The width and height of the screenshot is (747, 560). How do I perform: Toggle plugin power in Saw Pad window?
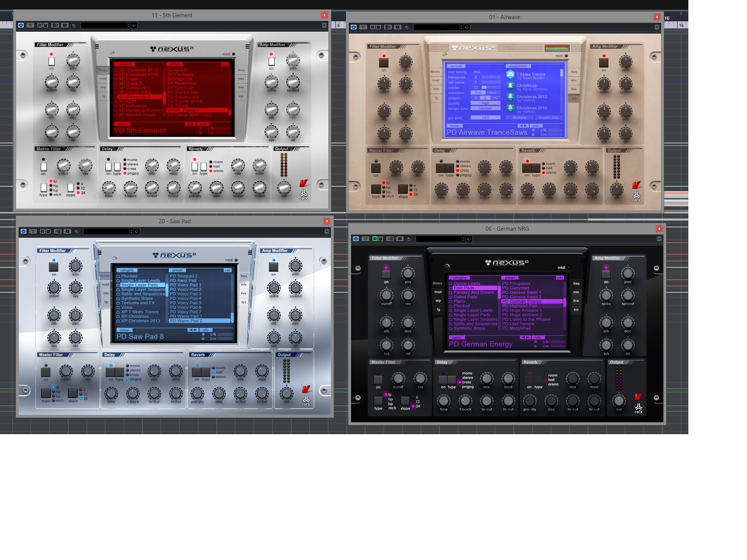24,231
